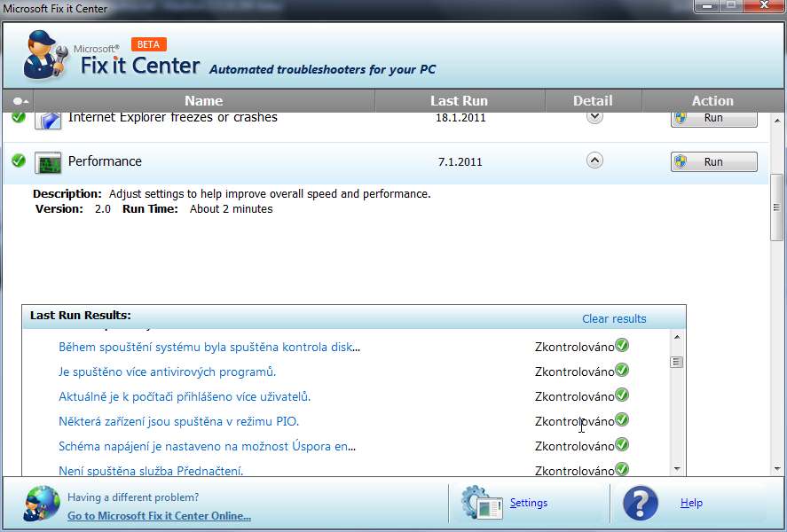Viewport: 787px width, 532px height.
Task: Click main list scroll up arrow
Action: [777, 121]
